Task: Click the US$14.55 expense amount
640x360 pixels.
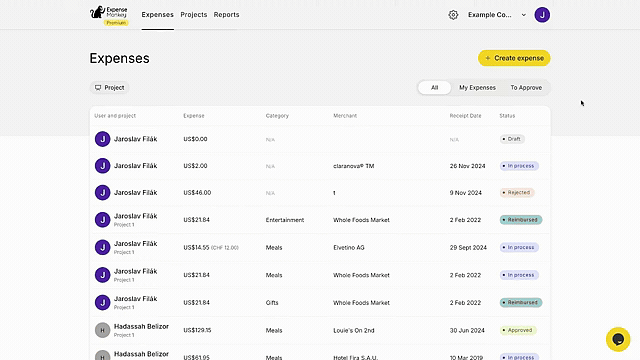Action: [196, 247]
